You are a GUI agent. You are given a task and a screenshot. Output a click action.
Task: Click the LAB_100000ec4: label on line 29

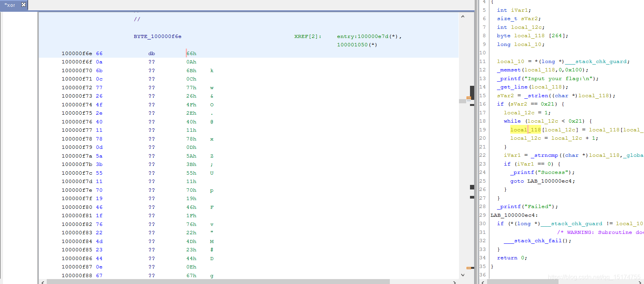[x=514, y=215]
